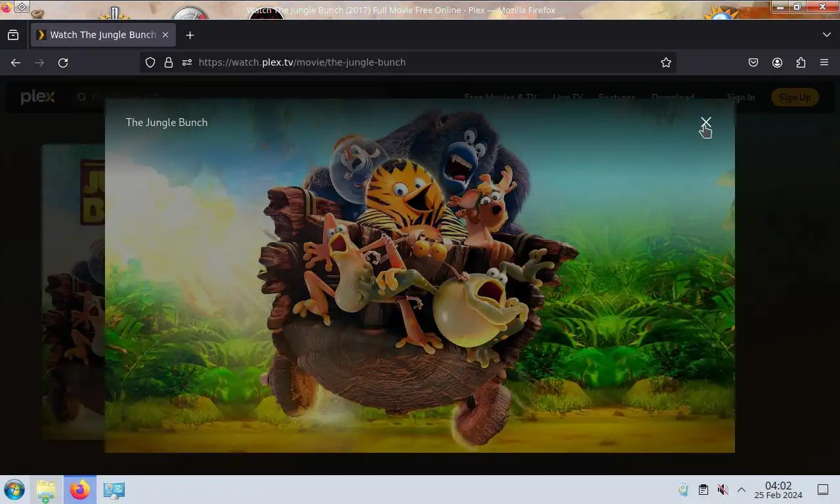Open the system Start menu
The image size is (840, 504).
(14, 490)
